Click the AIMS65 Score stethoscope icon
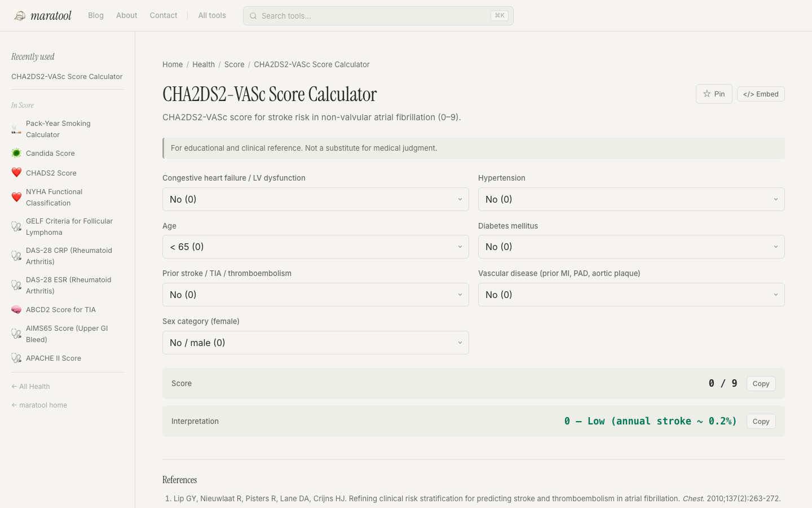This screenshot has width=812, height=508. [x=16, y=334]
